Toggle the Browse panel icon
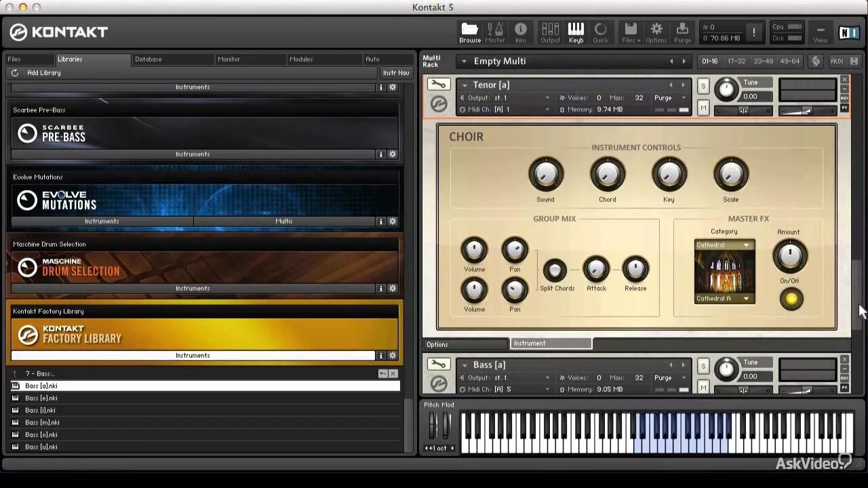The height and width of the screenshot is (488, 868). [x=469, y=32]
